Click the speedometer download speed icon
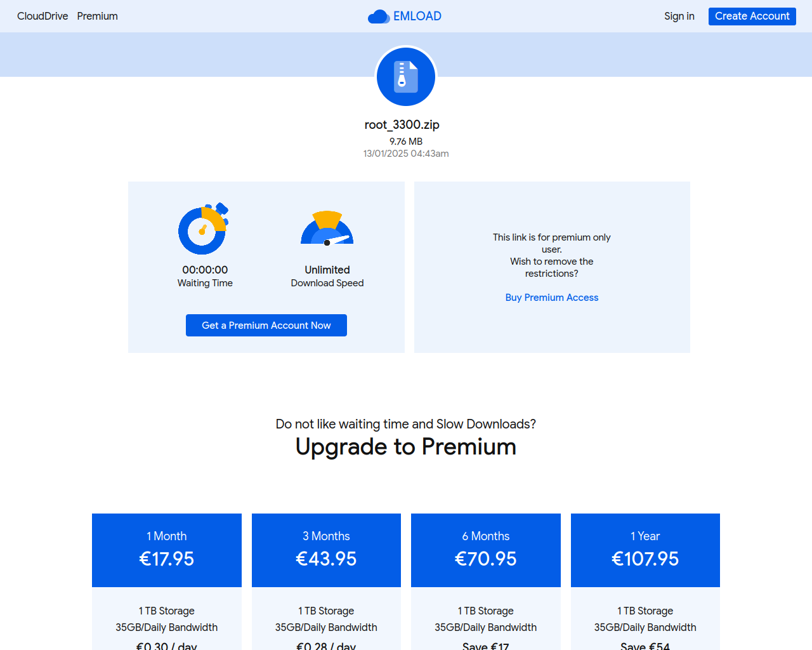812x650 pixels. pyautogui.click(x=327, y=229)
